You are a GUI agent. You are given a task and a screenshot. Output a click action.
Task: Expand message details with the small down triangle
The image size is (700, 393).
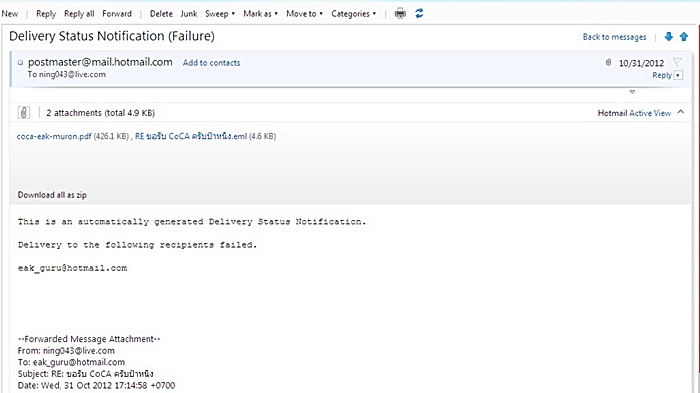point(632,92)
